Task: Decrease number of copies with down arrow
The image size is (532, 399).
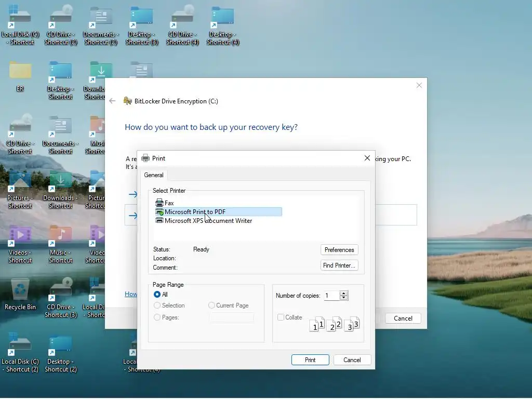Action: [344, 298]
